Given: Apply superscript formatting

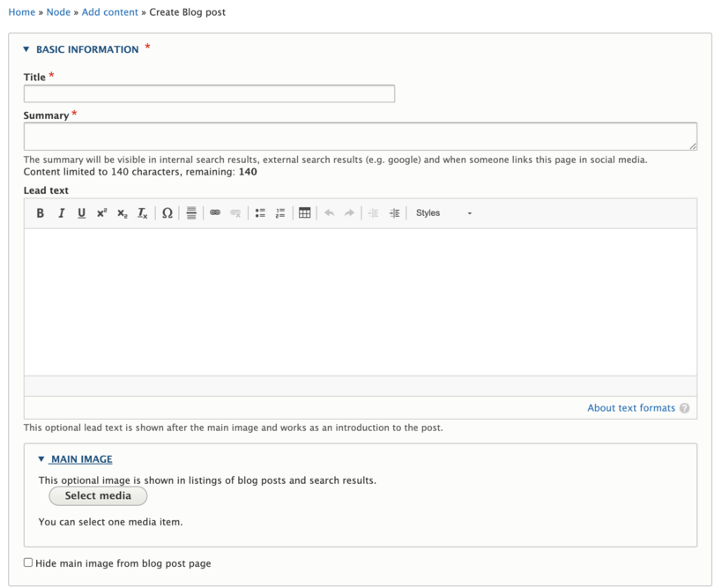Looking at the screenshot, I should pos(101,213).
